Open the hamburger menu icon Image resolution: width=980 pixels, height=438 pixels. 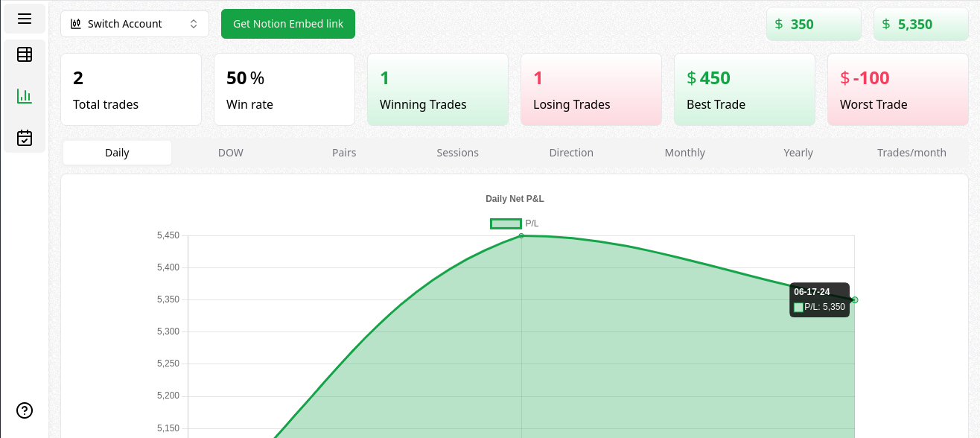coord(25,19)
